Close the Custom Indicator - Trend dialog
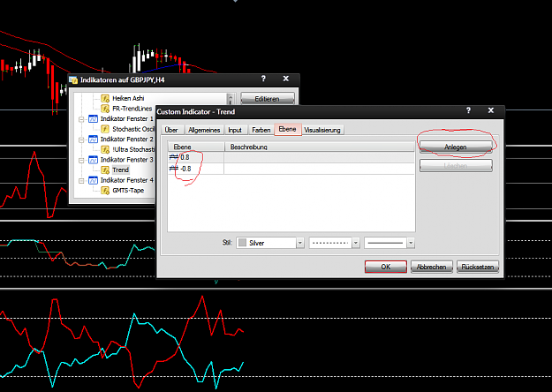This screenshot has width=552, height=392. click(x=491, y=110)
